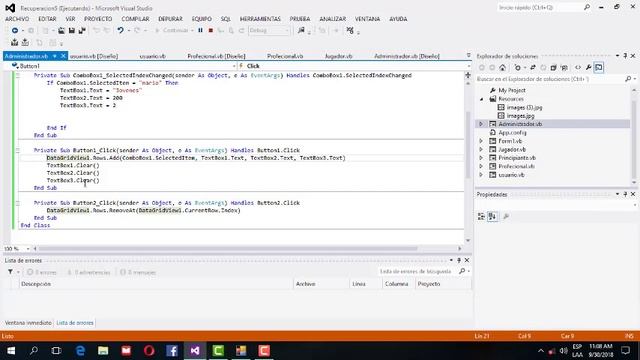Click the Save All toolbar icon
The height and width of the screenshot is (360, 640).
[82, 31]
